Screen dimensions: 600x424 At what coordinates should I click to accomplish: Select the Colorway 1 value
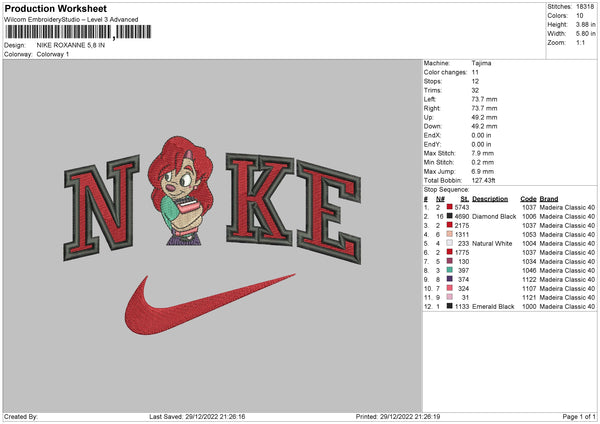pos(53,54)
